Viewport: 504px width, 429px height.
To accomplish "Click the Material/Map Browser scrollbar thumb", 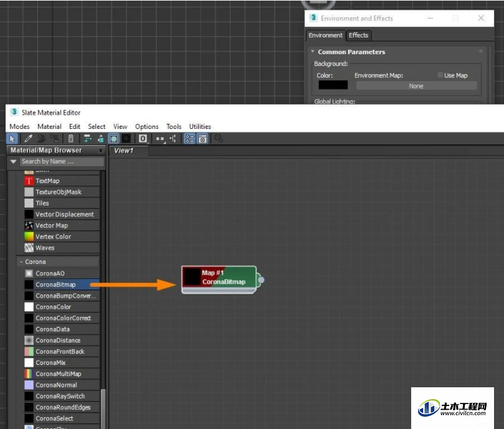I will click(x=103, y=408).
